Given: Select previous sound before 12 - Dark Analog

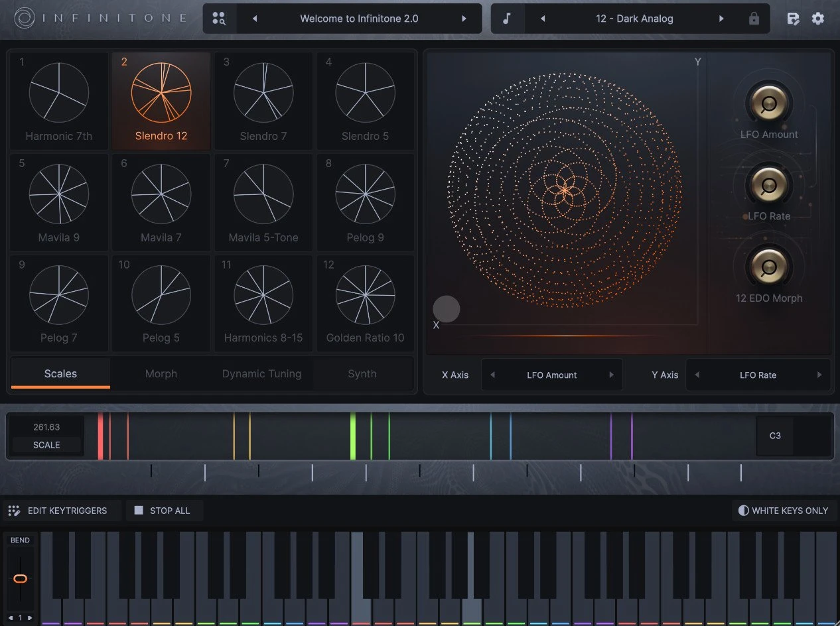Looking at the screenshot, I should point(543,19).
